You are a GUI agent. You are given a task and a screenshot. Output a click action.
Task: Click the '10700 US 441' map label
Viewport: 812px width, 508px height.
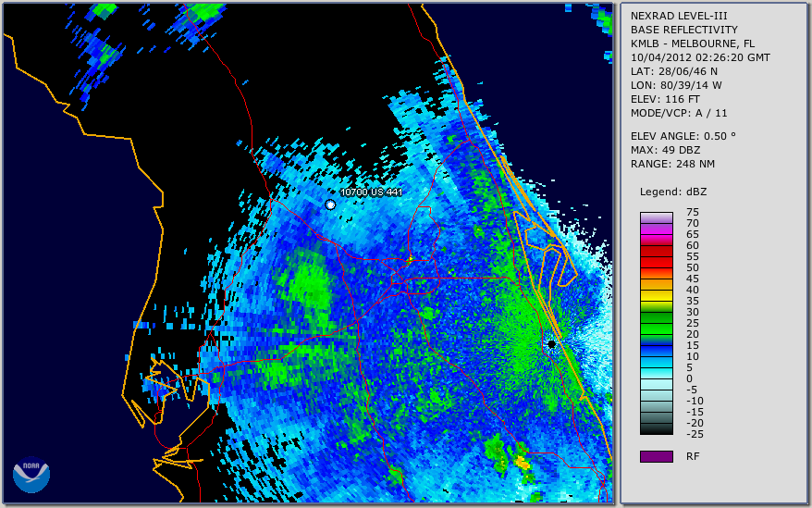click(x=371, y=192)
